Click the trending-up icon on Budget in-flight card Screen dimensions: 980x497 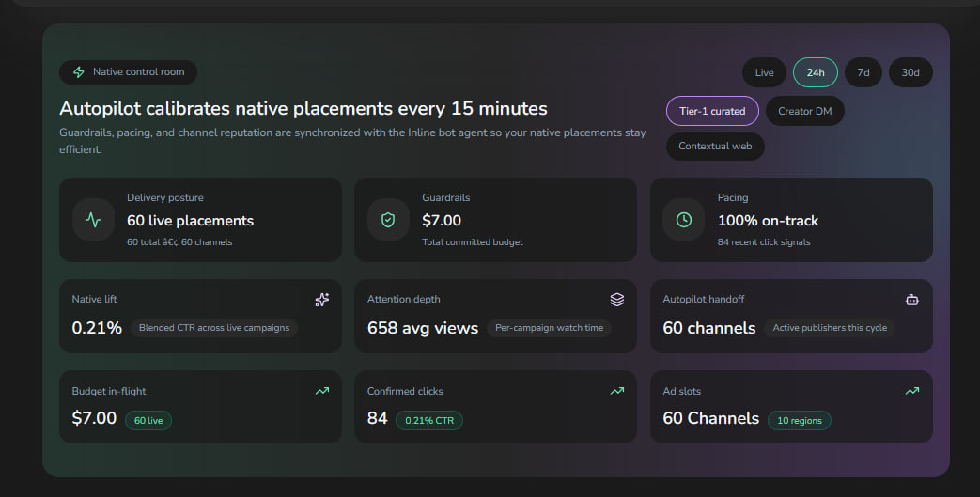pyautogui.click(x=322, y=391)
